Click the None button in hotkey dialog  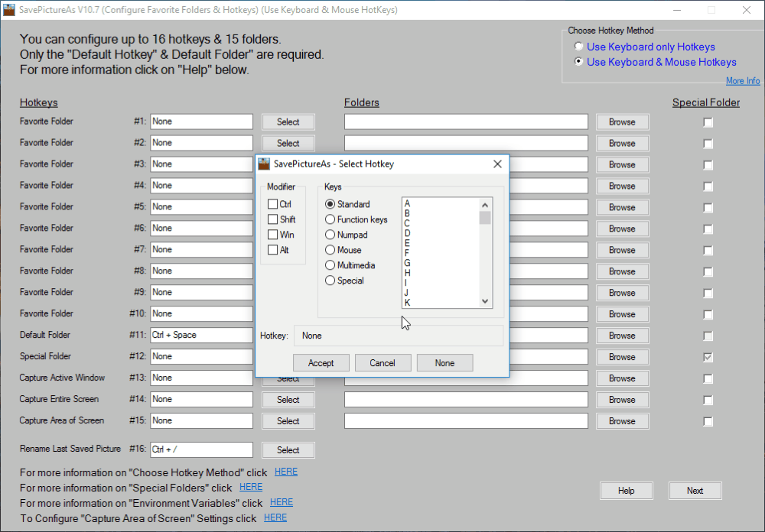444,363
